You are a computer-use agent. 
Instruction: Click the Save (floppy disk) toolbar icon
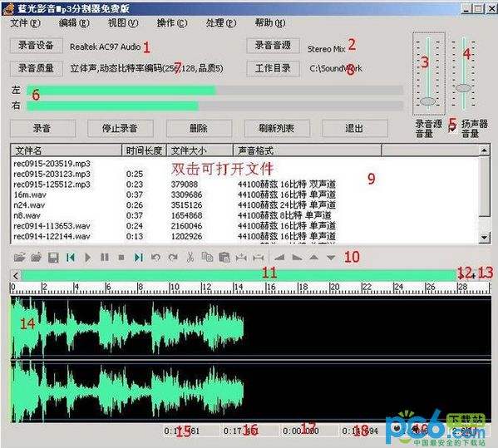[x=53, y=257]
